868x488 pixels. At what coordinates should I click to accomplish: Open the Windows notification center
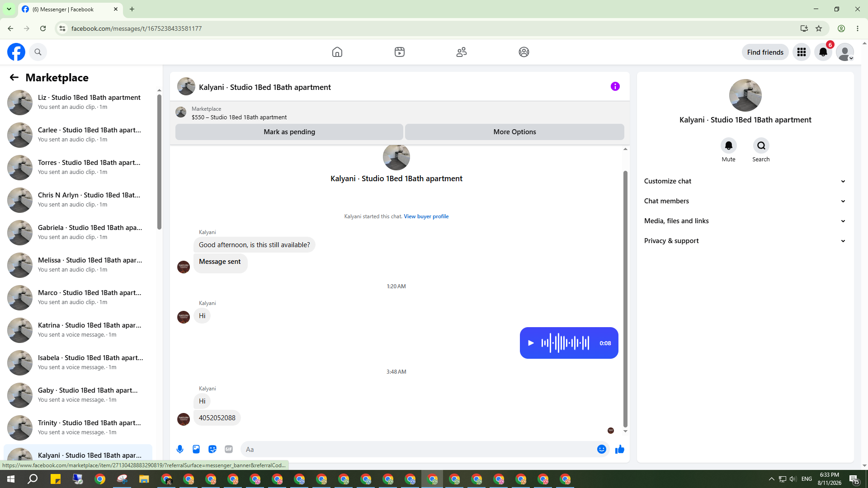854,479
